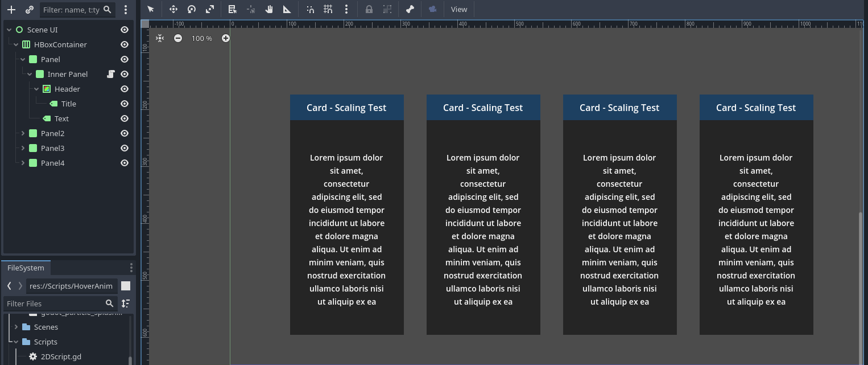868x365 pixels.
Task: Select the Scale mode tool
Action: click(210, 9)
